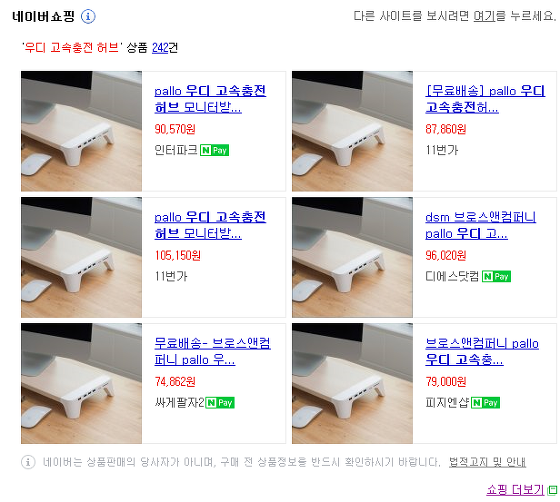Viewport: 560px width, 502px height.
Task: Open the 무료배송- 브로스앤컴퍼니 product link
Action: click(212, 351)
